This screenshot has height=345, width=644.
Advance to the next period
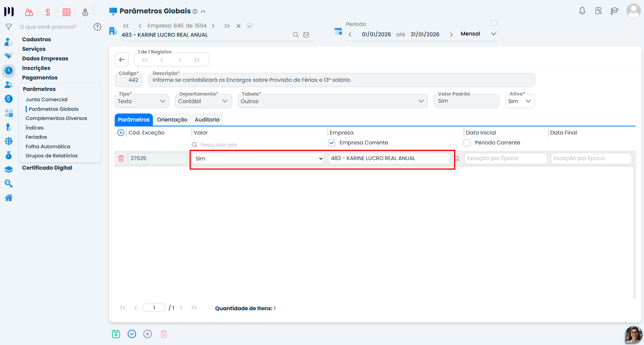click(x=451, y=34)
